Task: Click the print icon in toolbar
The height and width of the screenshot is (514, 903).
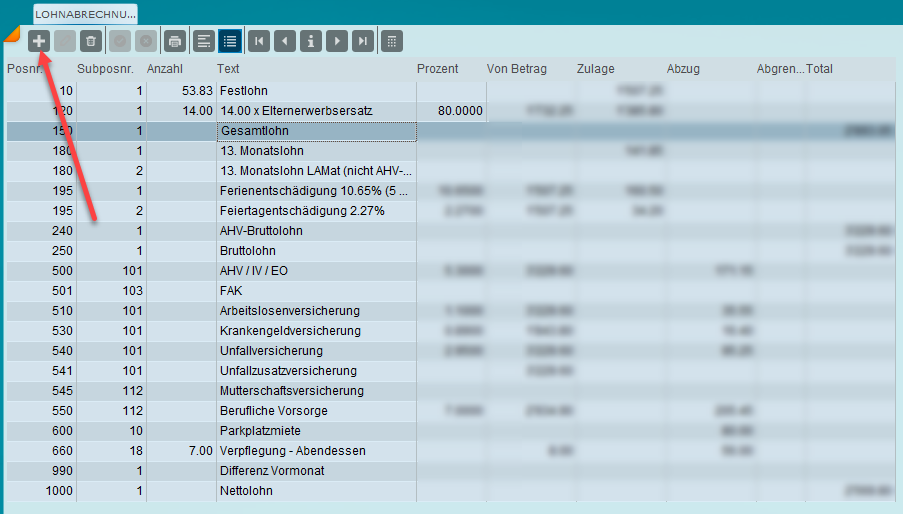Action: pyautogui.click(x=175, y=41)
